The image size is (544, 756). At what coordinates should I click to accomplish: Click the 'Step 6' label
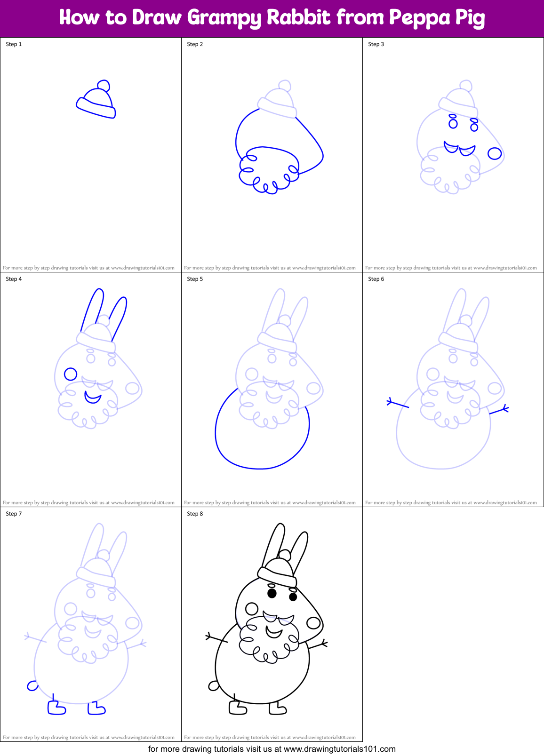pos(376,279)
